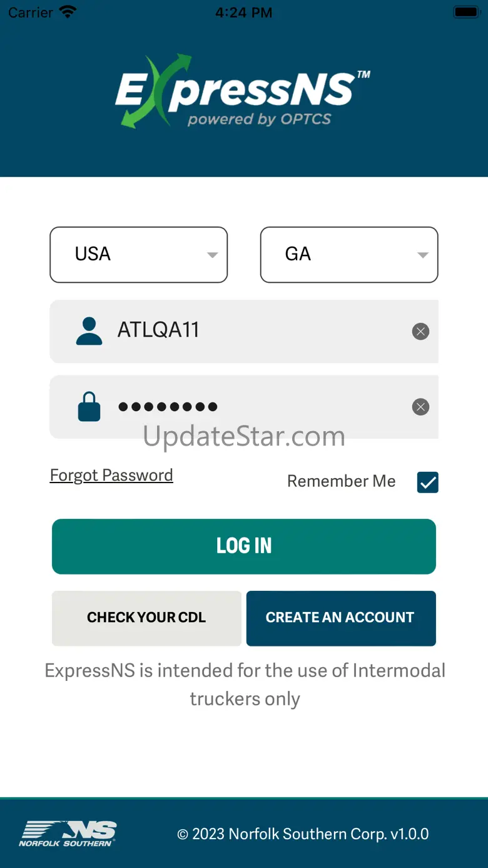Image resolution: width=488 pixels, height=868 pixels.
Task: Tap the copyright Norfolk Southern Corp. text
Action: [303, 834]
